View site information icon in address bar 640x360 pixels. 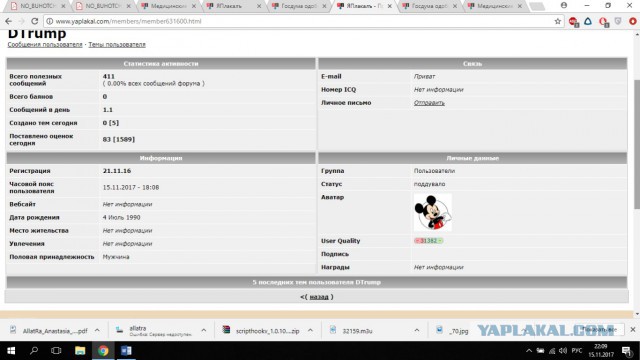(x=49, y=21)
